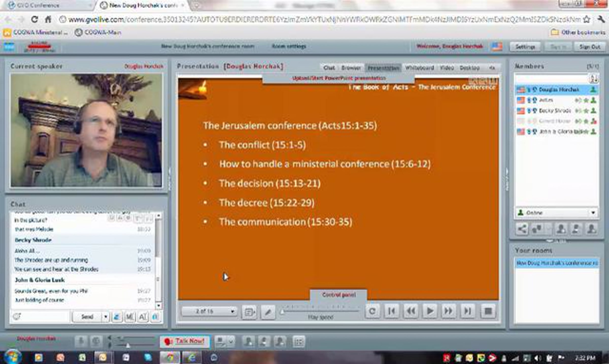Click the fast-forward slide button
Screen dimensions: 609x364
pos(448,311)
